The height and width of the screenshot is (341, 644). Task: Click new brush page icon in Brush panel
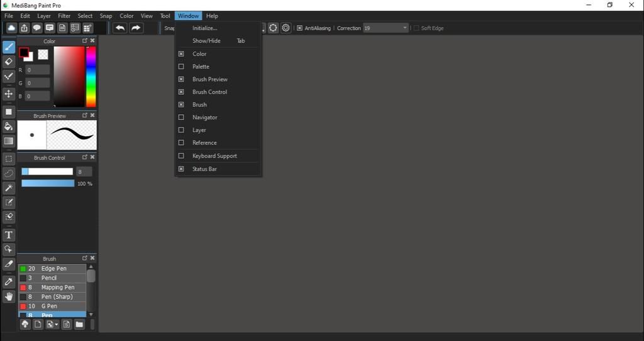[x=38, y=325]
